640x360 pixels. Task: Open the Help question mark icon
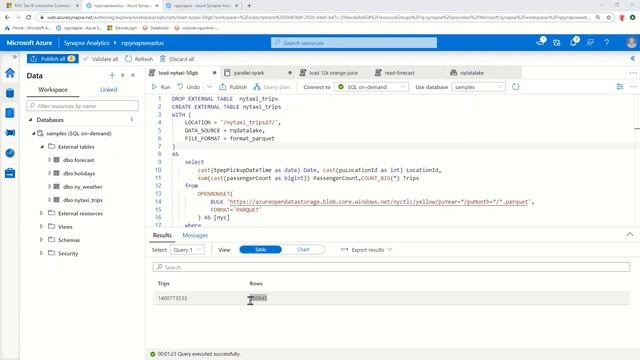[x=607, y=42]
